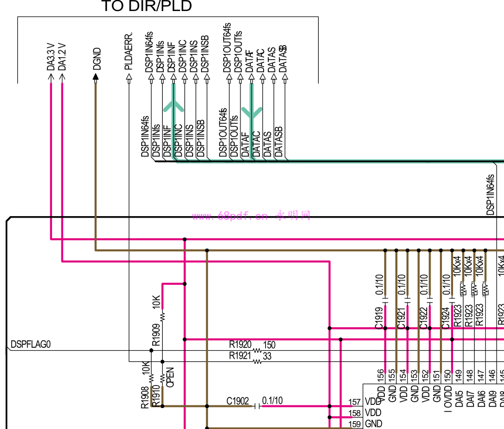The height and width of the screenshot is (429, 504).
Task: Select the C1922 capacitor label
Action: 423,319
